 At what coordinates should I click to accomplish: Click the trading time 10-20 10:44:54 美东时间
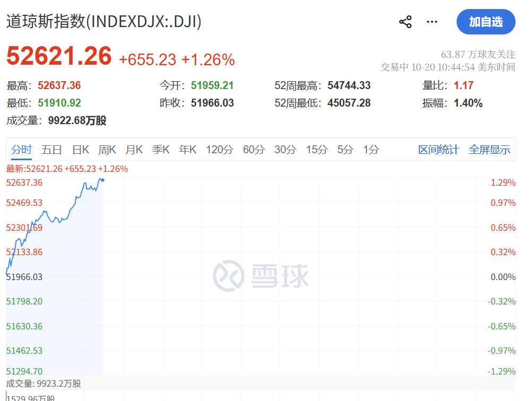(463, 67)
